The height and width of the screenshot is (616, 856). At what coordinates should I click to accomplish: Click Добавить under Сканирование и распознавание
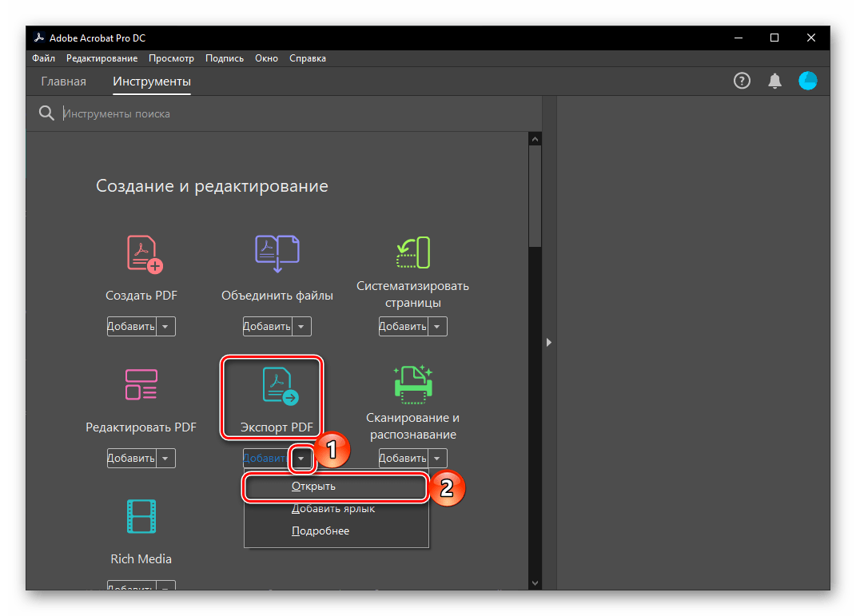click(x=404, y=459)
